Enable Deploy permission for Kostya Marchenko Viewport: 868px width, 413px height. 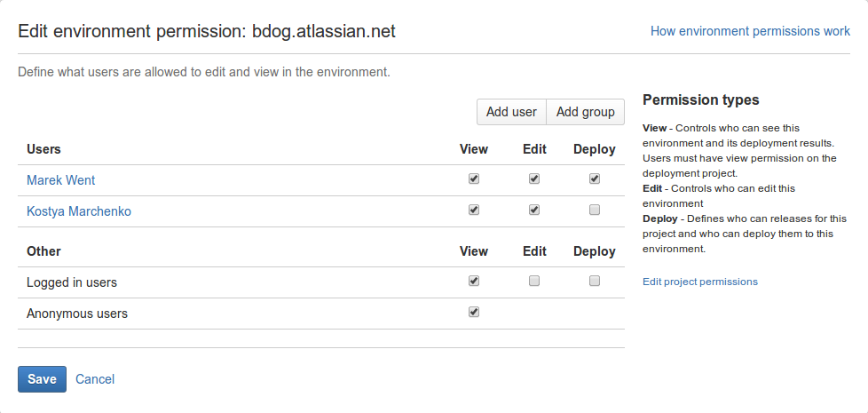pyautogui.click(x=594, y=210)
